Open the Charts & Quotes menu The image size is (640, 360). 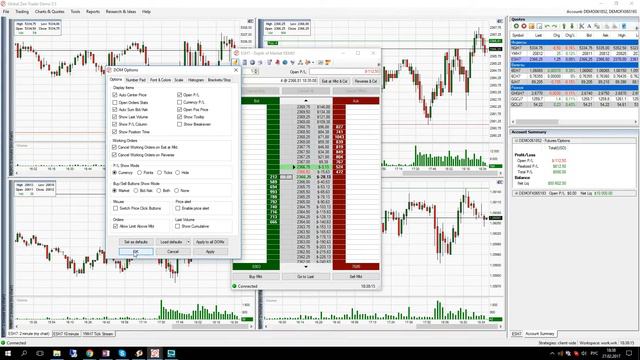pyautogui.click(x=49, y=12)
